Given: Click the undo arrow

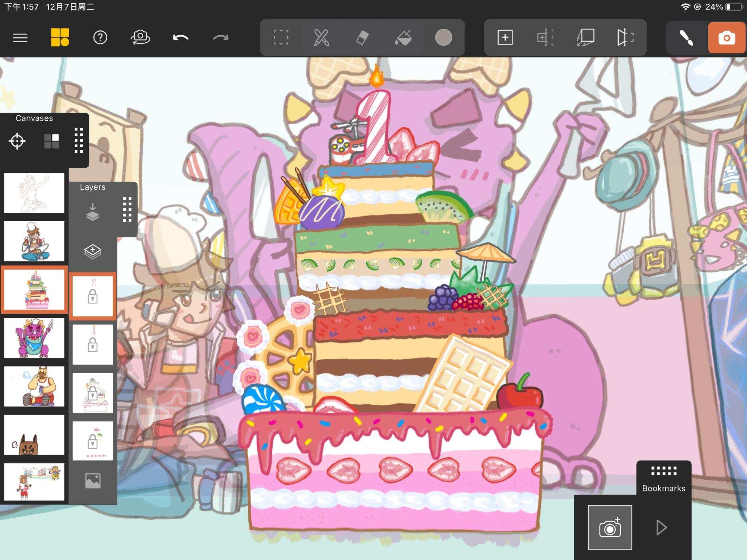Looking at the screenshot, I should point(181,38).
